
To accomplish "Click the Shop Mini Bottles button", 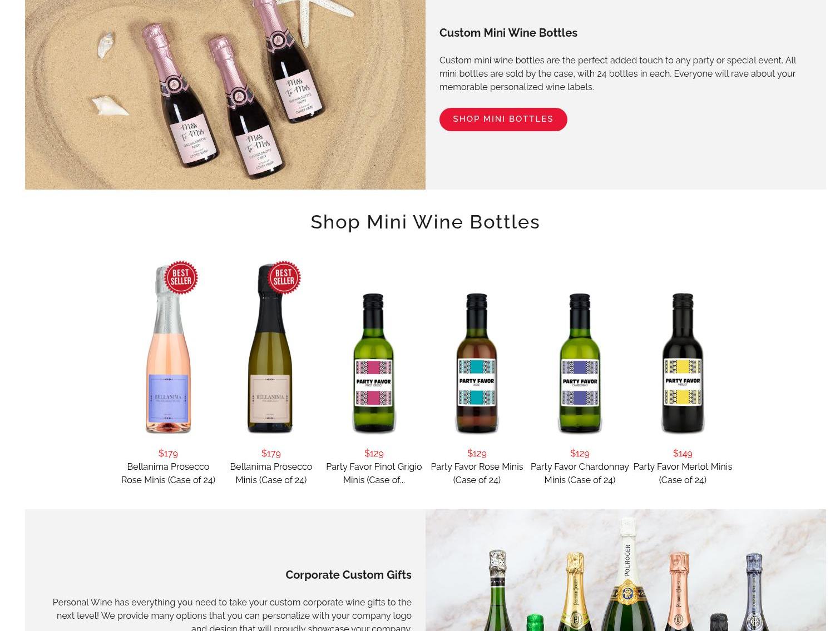I will click(x=503, y=119).
